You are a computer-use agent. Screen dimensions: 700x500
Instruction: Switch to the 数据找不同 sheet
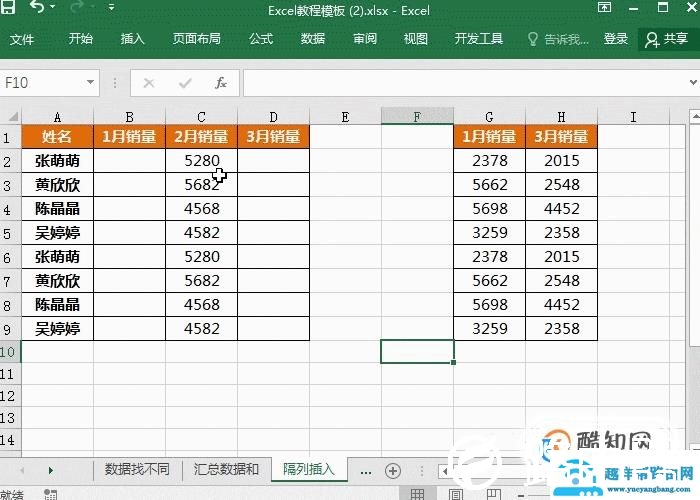click(137, 469)
